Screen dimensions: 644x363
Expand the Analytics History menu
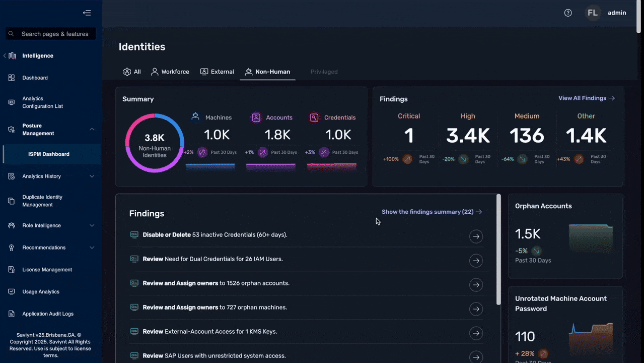pyautogui.click(x=92, y=176)
